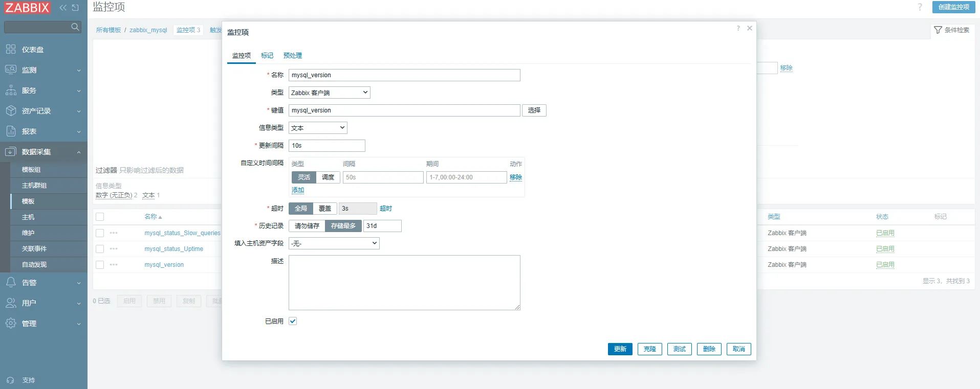Click the 用户 users icon

click(11, 303)
